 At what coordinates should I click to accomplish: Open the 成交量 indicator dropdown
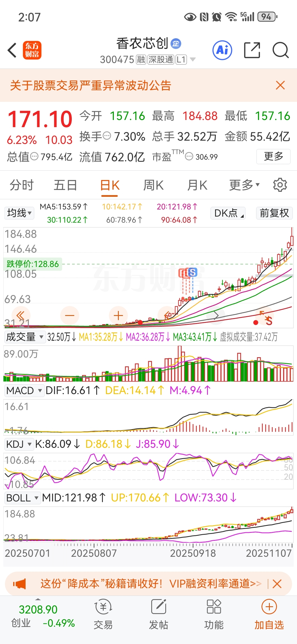[x=25, y=337]
